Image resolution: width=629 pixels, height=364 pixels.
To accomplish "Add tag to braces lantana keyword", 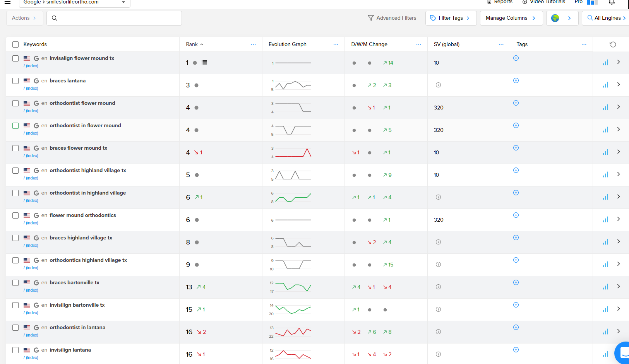I will pos(516,80).
